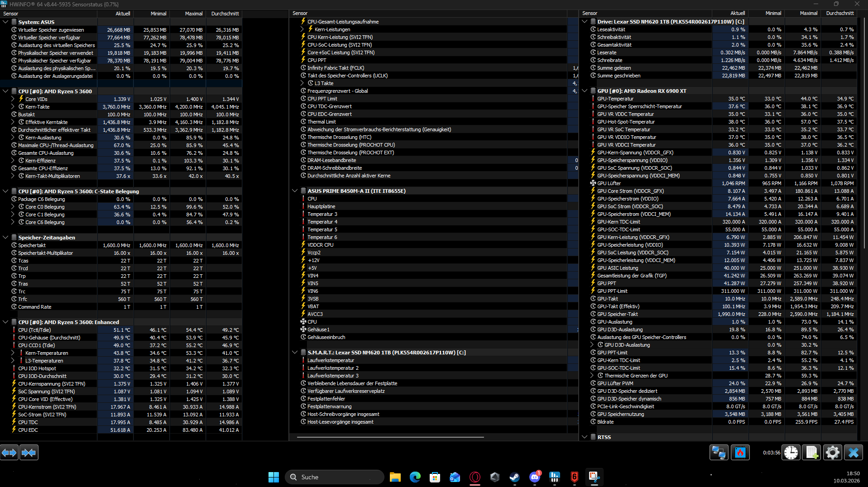Expand the Kern-Takte row
This screenshot has height=487, width=868.
point(13,107)
